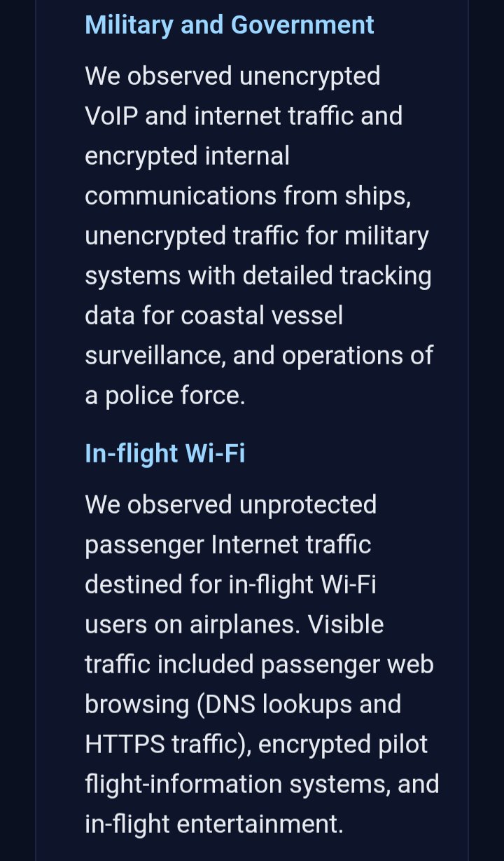Click the word entertainment
The width and height of the screenshot is (504, 861).
[x=260, y=824]
